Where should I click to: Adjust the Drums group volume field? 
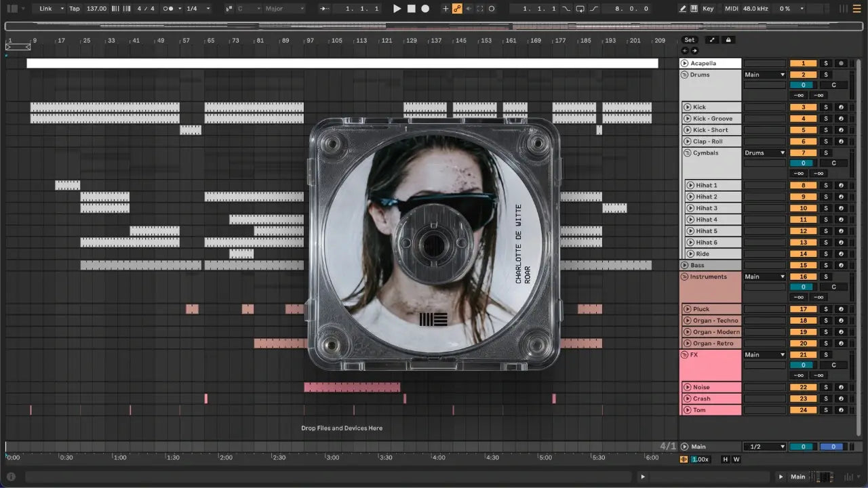click(x=803, y=85)
